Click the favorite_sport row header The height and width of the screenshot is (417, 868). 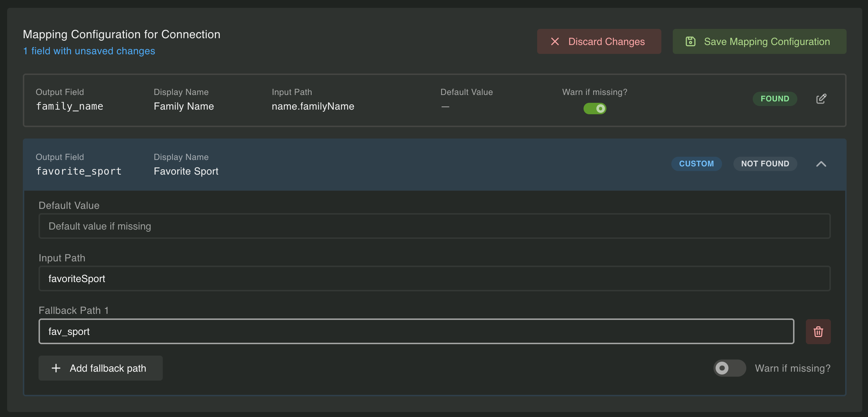(393, 164)
